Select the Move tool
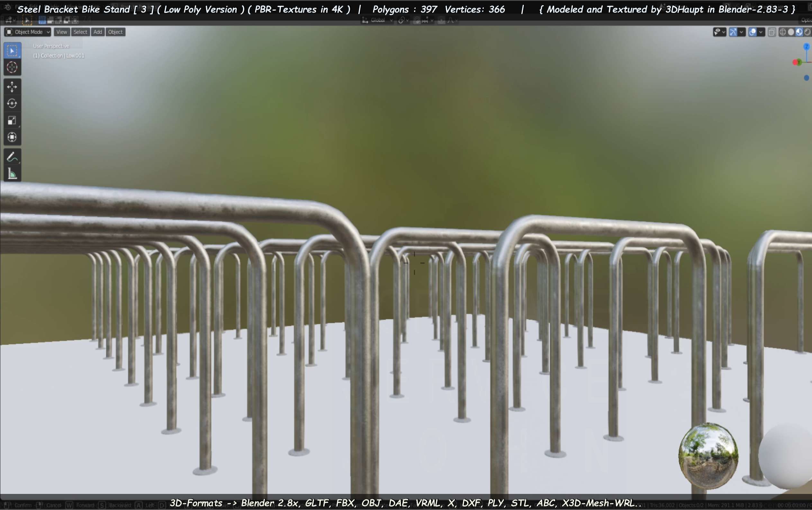The width and height of the screenshot is (812, 510). tap(12, 87)
